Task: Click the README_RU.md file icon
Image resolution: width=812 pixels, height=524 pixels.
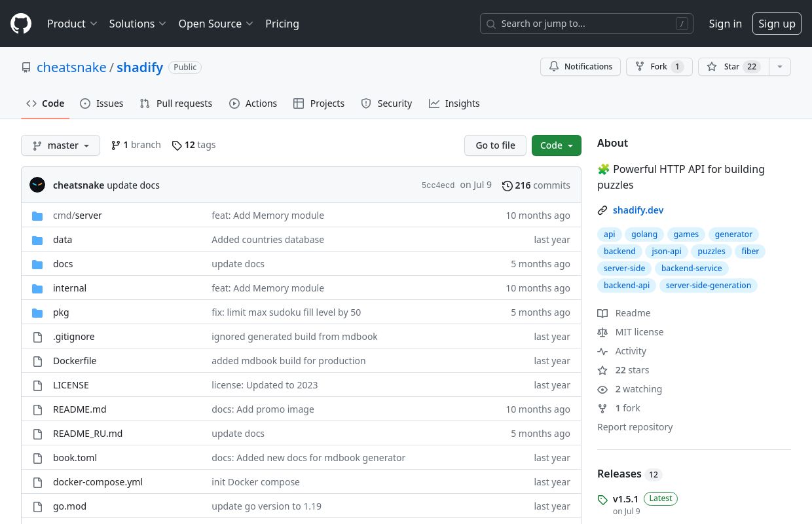Action: pyautogui.click(x=37, y=434)
